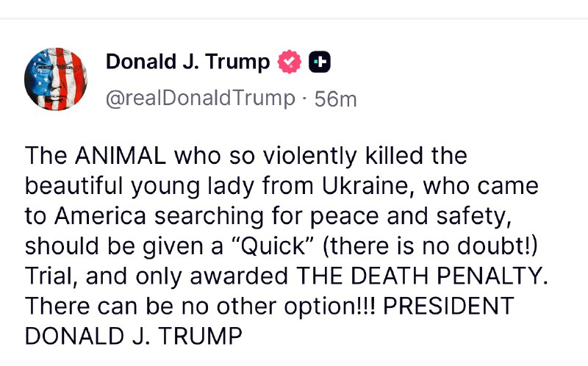
Task: Click the word America in the post
Action: [x=100, y=216]
